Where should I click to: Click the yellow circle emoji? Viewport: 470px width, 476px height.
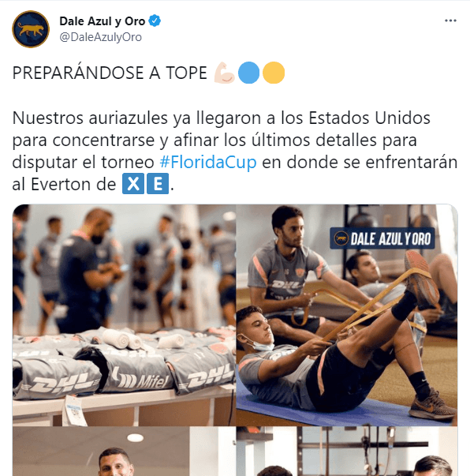(274, 73)
